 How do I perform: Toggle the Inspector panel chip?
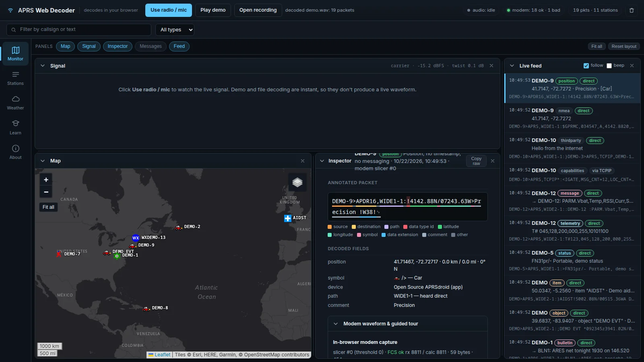118,46
